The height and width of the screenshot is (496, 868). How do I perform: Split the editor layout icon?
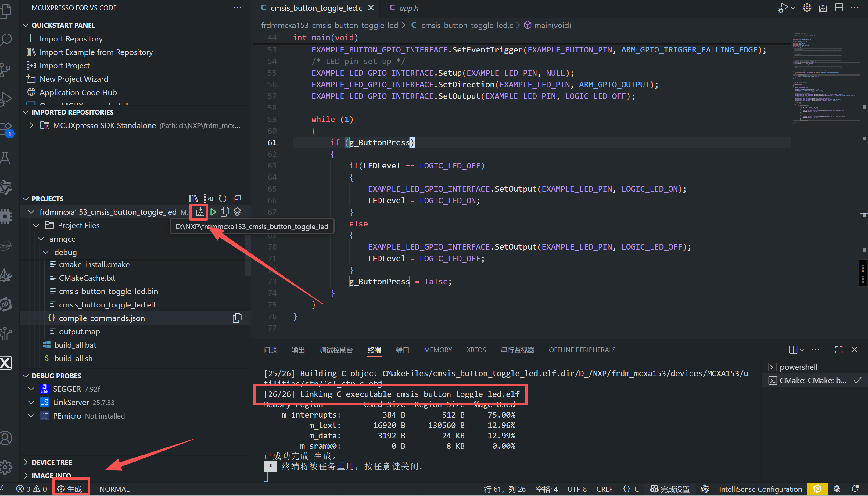[839, 8]
